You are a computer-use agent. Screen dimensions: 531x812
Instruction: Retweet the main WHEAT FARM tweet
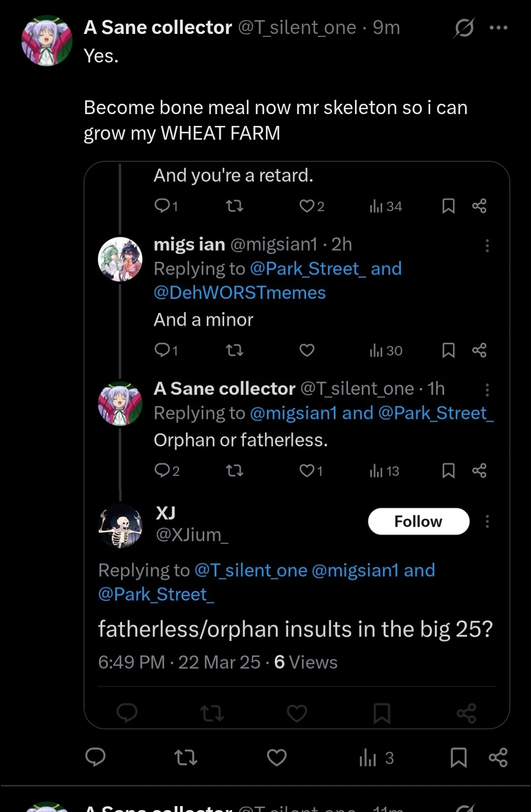pos(186,757)
